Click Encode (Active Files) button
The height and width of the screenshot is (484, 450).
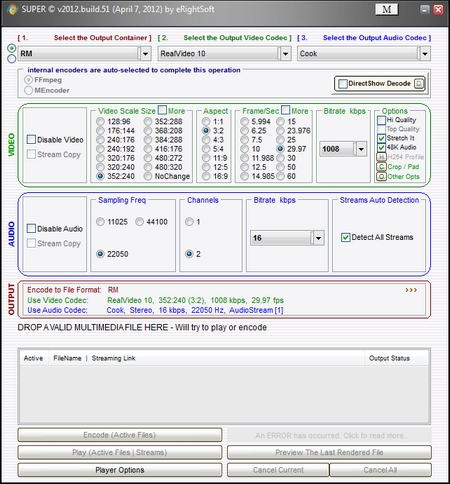[x=120, y=435]
